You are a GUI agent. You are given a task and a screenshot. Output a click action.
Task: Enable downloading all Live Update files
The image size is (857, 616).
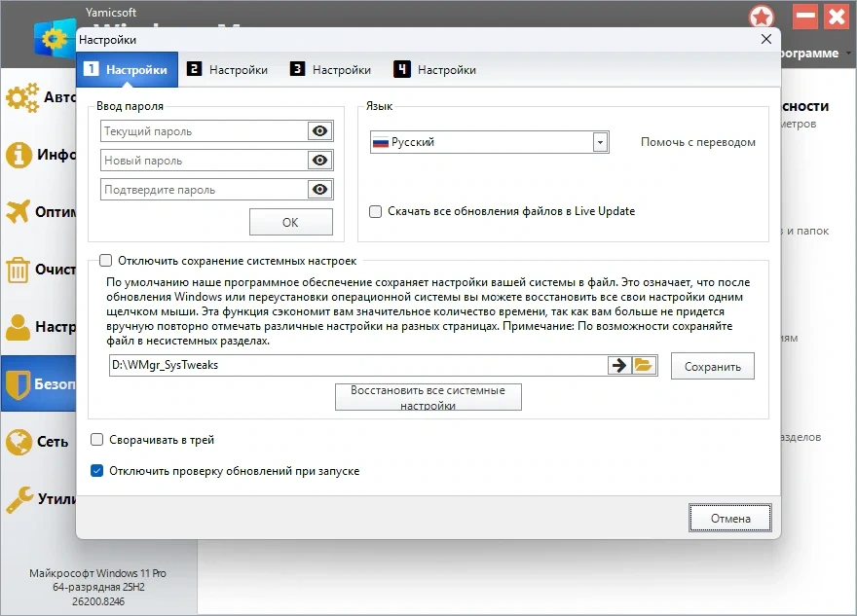pyautogui.click(x=376, y=211)
